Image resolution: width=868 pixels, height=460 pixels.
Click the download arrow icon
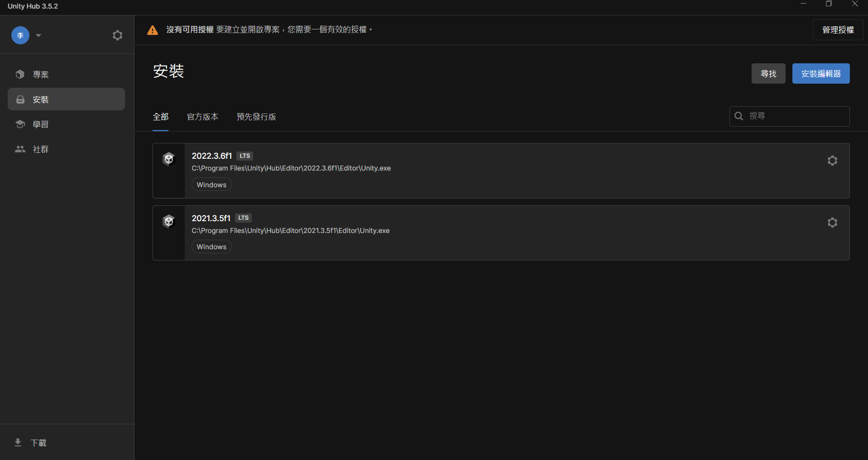pos(18,442)
